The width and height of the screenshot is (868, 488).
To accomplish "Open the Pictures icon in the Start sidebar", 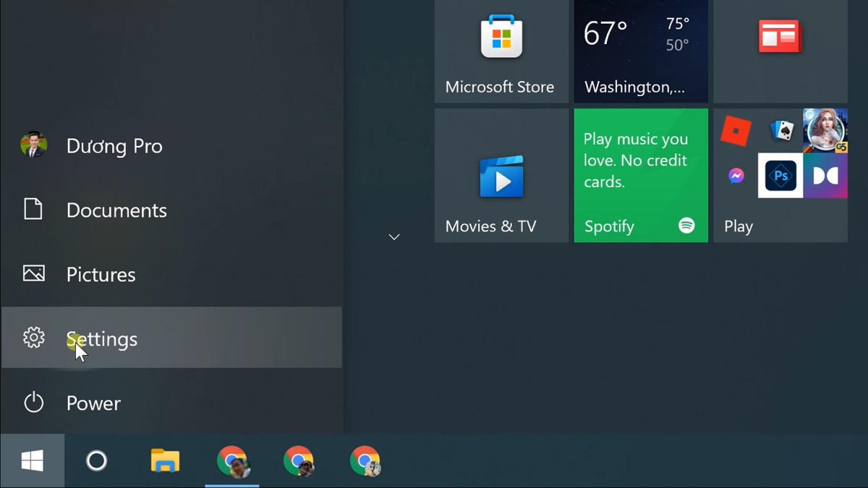I will (33, 273).
